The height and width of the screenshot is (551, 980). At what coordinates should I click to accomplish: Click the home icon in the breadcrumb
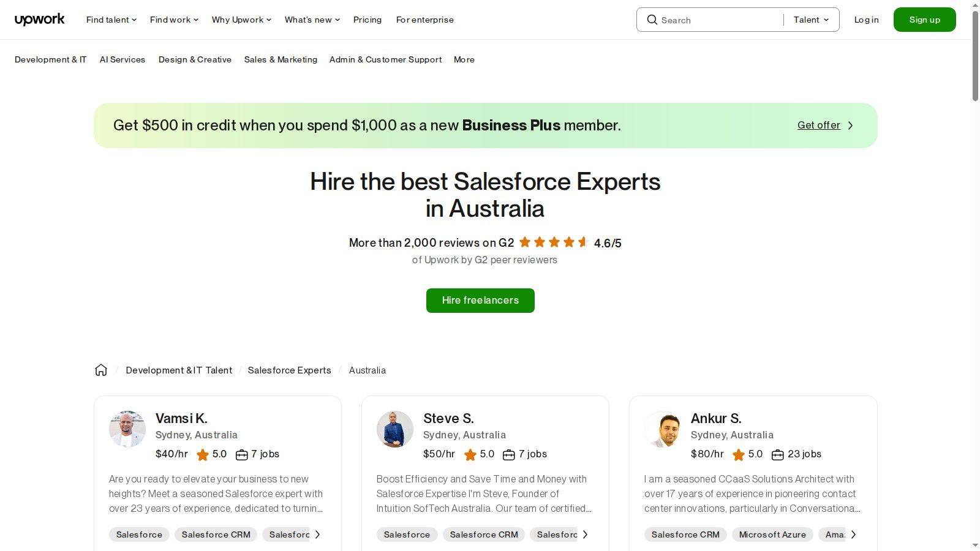pyautogui.click(x=101, y=369)
